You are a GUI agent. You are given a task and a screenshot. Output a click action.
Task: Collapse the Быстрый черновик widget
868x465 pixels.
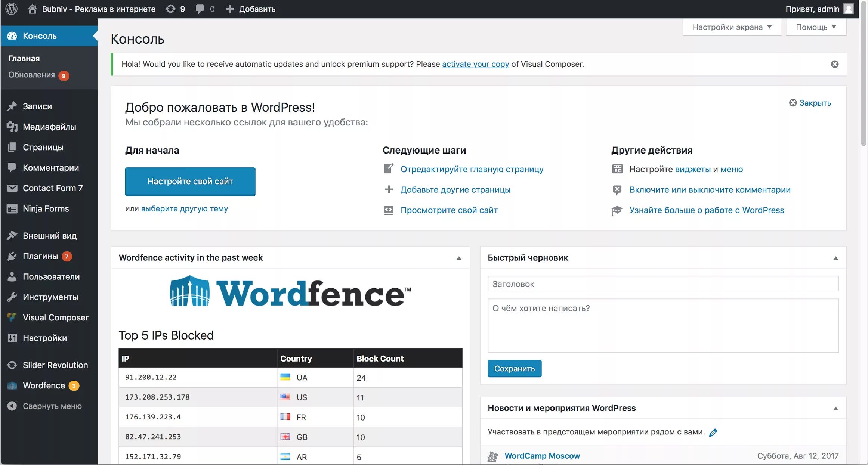click(x=835, y=258)
